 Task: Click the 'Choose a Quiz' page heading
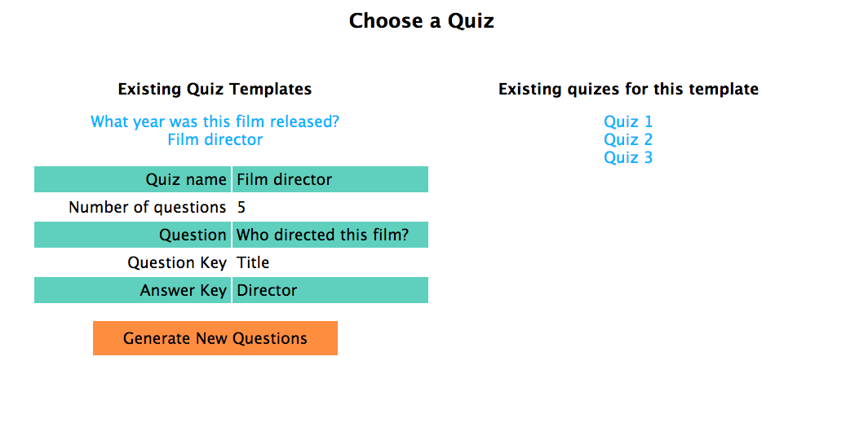click(421, 21)
